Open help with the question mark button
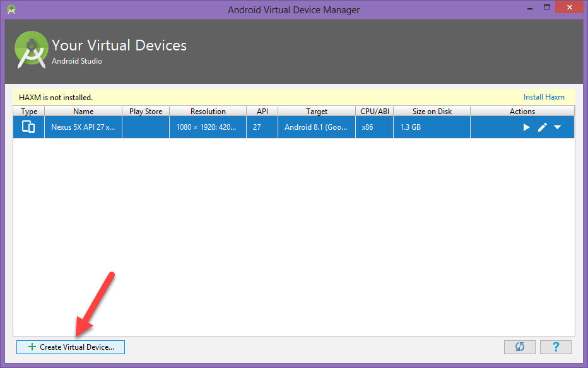Screen dimensions: 588x368 click(x=556, y=347)
